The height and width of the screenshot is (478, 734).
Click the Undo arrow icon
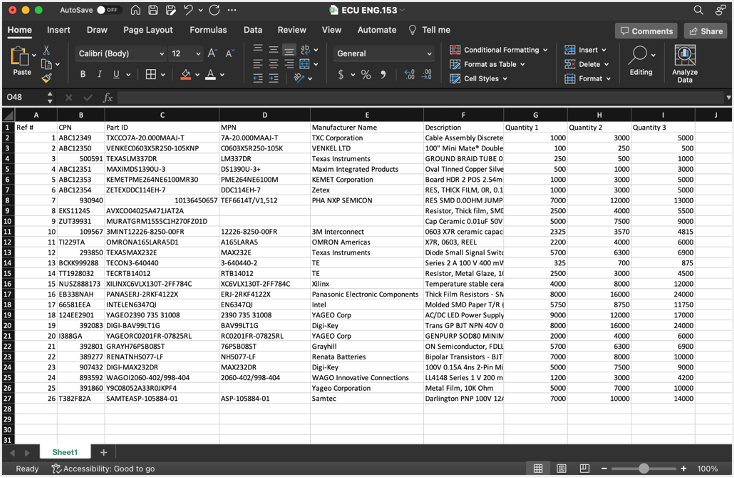pyautogui.click(x=188, y=10)
